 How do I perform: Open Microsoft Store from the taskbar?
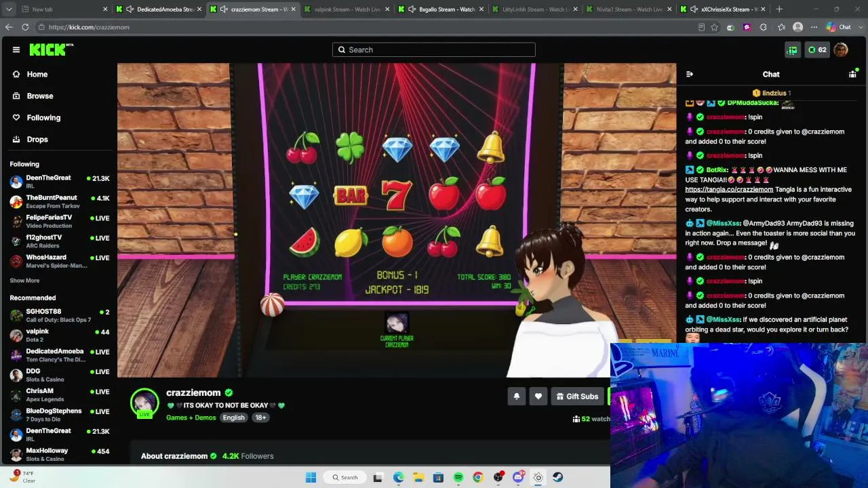[438, 477]
